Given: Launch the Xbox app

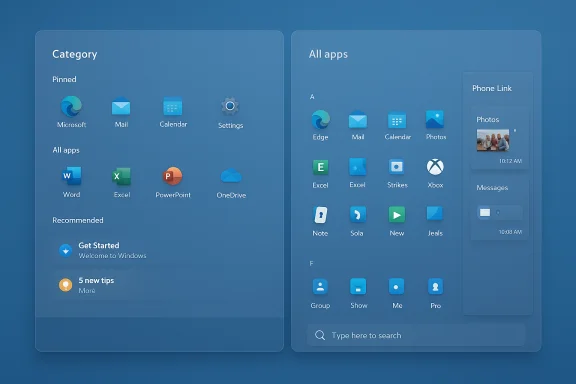Looking at the screenshot, I should click(x=435, y=167).
